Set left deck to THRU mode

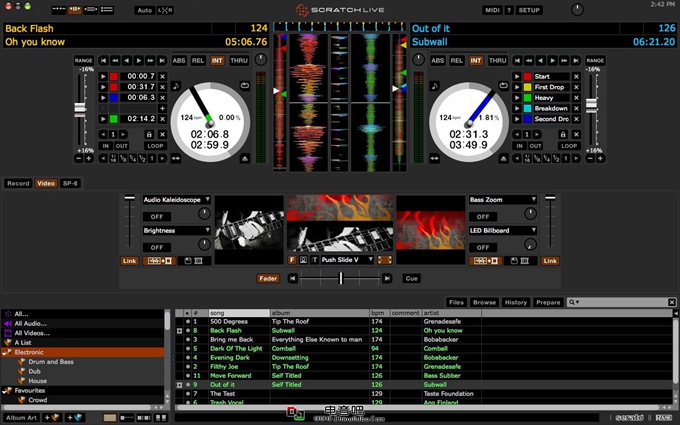[x=239, y=61]
